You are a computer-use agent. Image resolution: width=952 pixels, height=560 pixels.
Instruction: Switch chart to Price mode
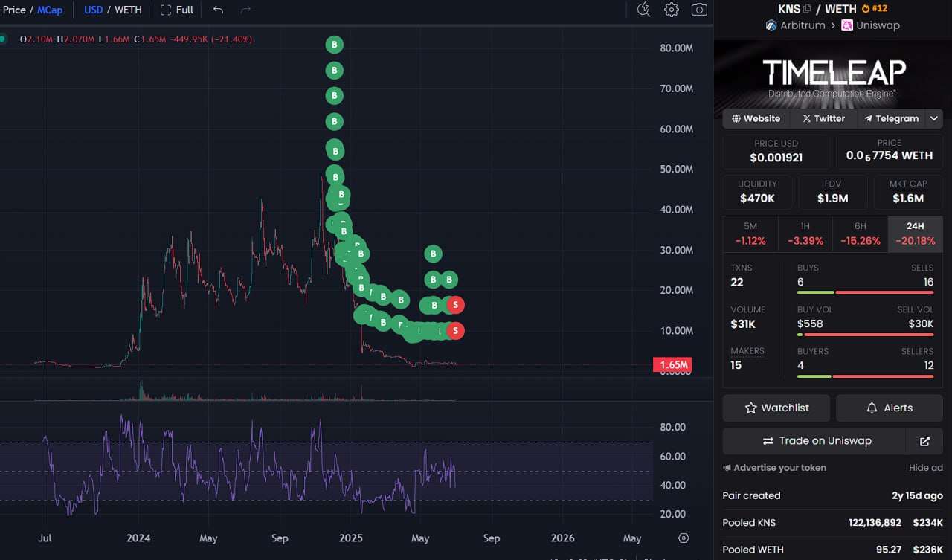(14, 10)
